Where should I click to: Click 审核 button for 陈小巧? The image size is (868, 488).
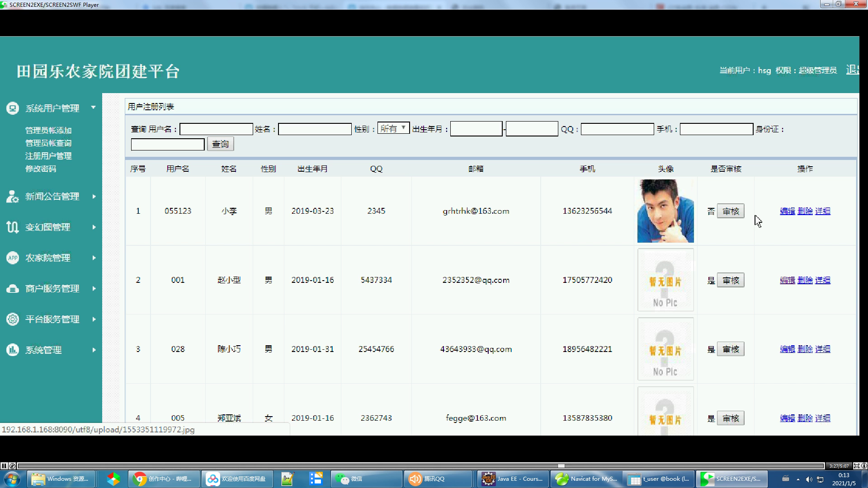point(731,349)
